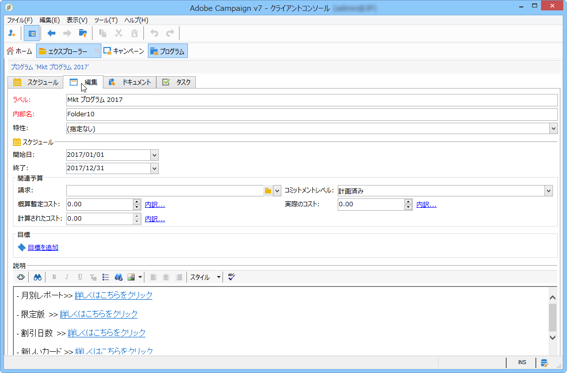Viewport: 588px width, 373px height.
Task: Open the 内訳 link next to 概算暫定コスト
Action: coord(155,204)
